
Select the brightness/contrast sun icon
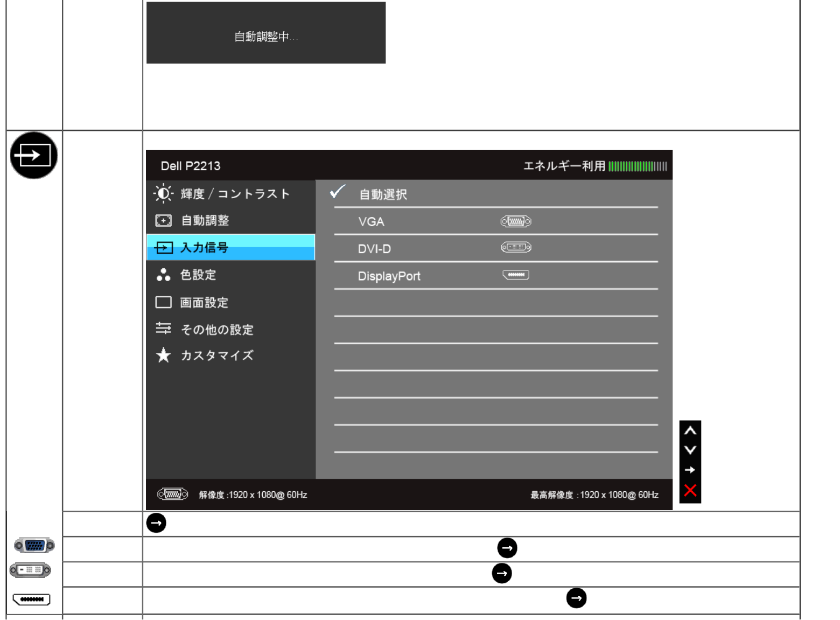coord(163,193)
